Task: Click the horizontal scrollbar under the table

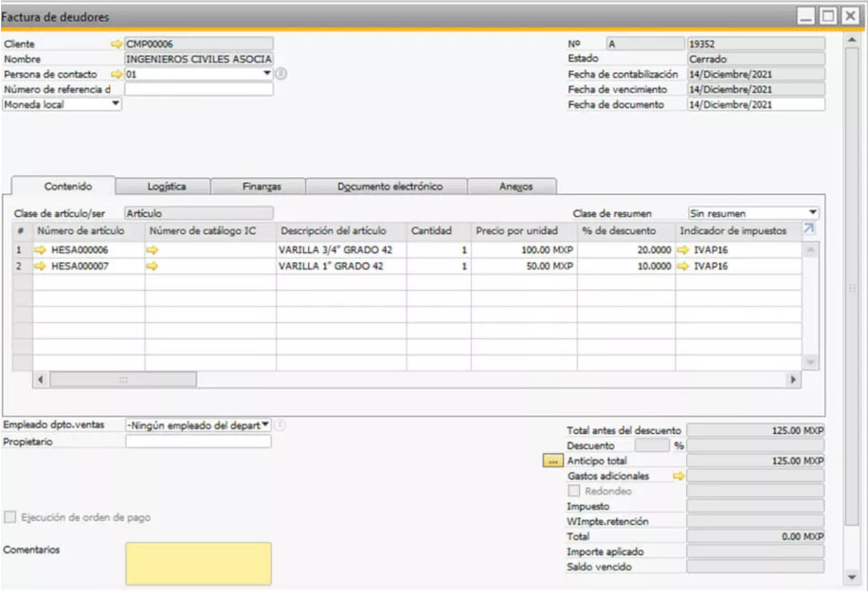Action: pos(123,379)
